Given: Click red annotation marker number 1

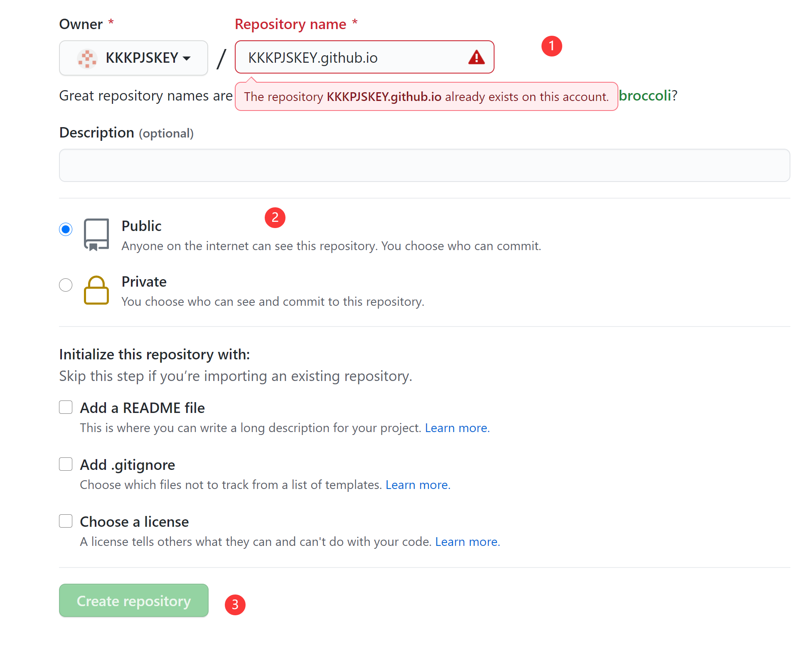Looking at the screenshot, I should [551, 46].
